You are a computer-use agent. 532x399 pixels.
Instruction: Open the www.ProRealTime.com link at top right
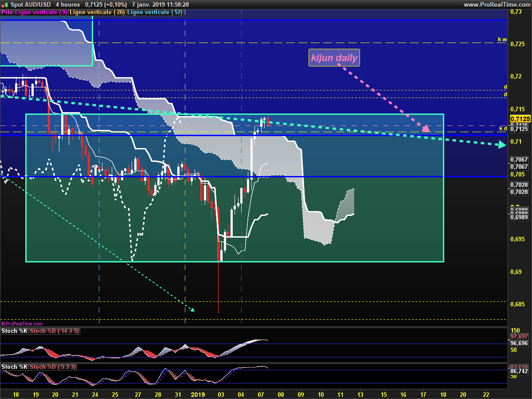point(497,4)
